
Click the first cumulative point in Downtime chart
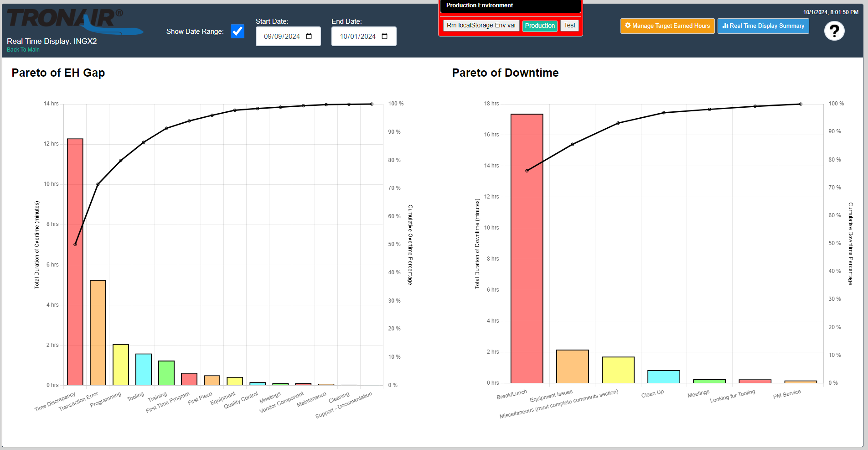(527, 171)
